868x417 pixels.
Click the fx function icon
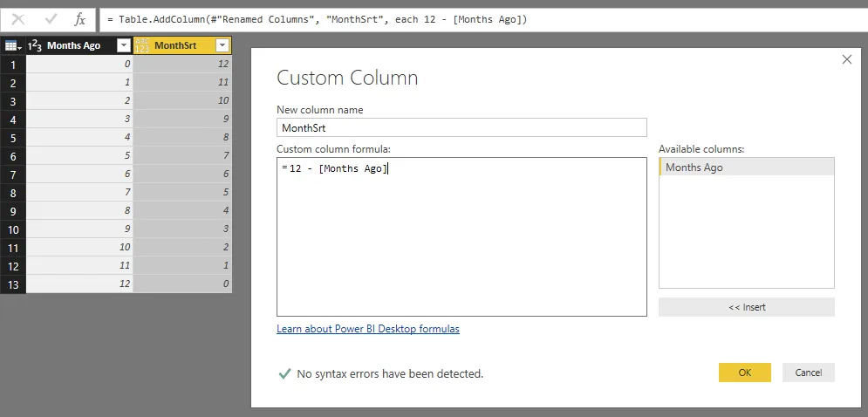[x=79, y=18]
